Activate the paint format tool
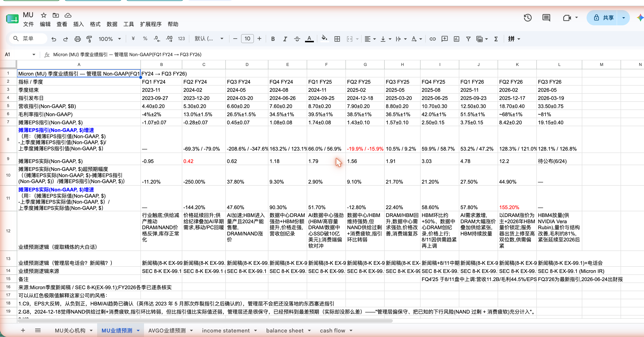Viewport: 644px width, 337px height. (x=89, y=39)
